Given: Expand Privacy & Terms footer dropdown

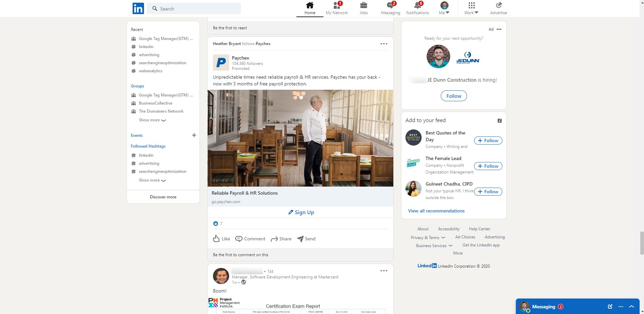Looking at the screenshot, I should click(x=428, y=238).
